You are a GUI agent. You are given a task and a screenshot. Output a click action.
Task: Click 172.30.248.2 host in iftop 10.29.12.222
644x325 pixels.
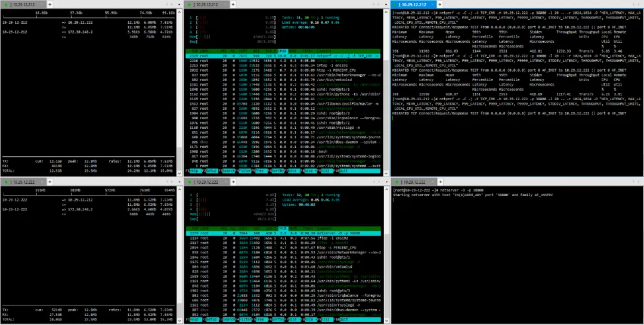tap(80, 209)
